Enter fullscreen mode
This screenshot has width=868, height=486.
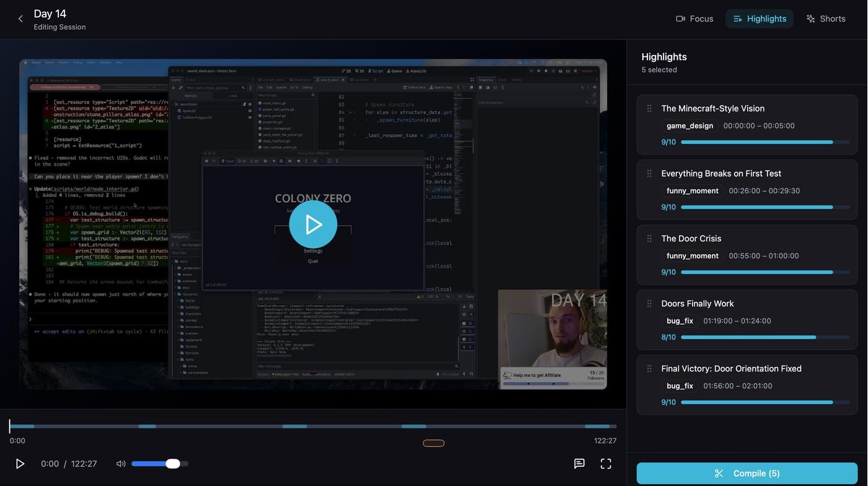coord(606,464)
